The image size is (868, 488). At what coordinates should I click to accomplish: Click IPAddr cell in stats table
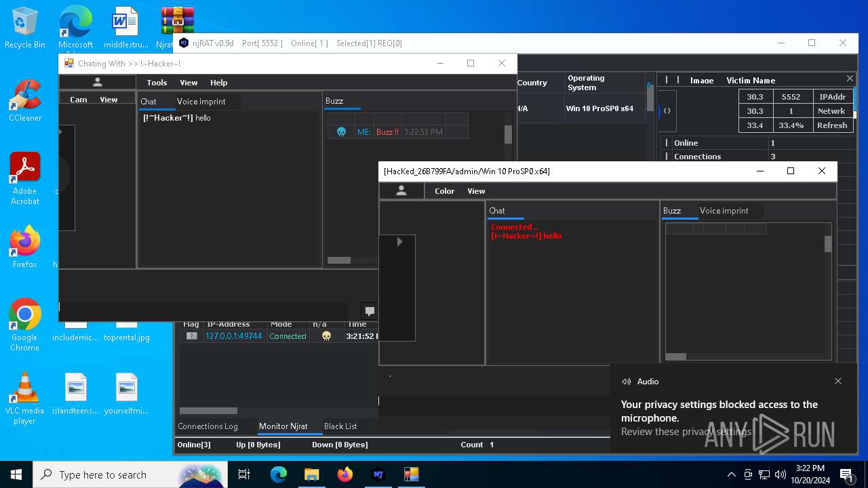pos(832,97)
